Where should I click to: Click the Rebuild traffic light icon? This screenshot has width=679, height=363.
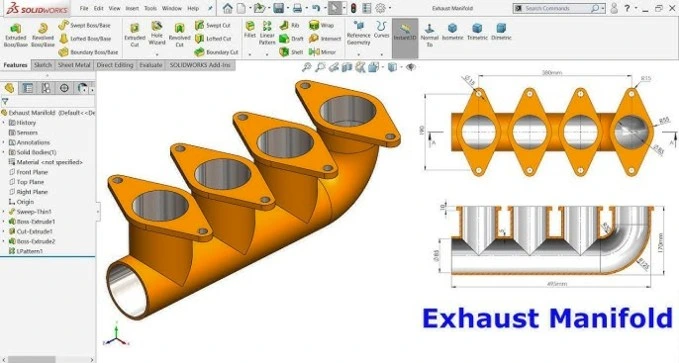point(353,8)
